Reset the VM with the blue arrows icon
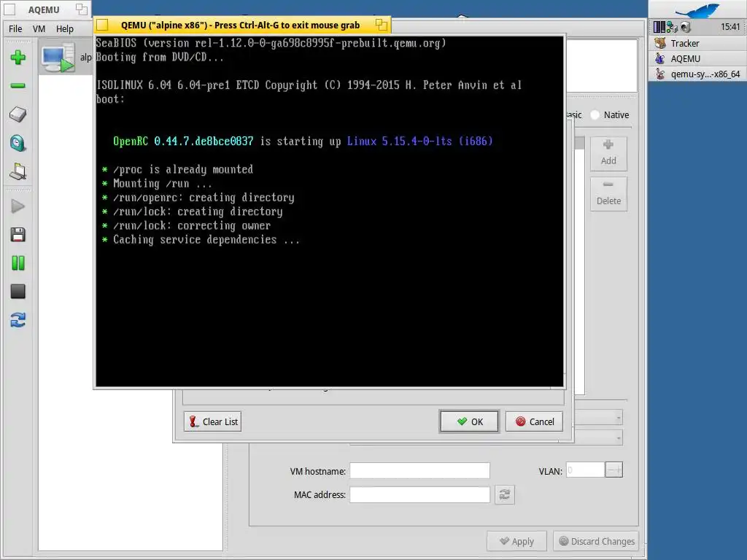Screen dimensions: 747x560 click(18, 320)
